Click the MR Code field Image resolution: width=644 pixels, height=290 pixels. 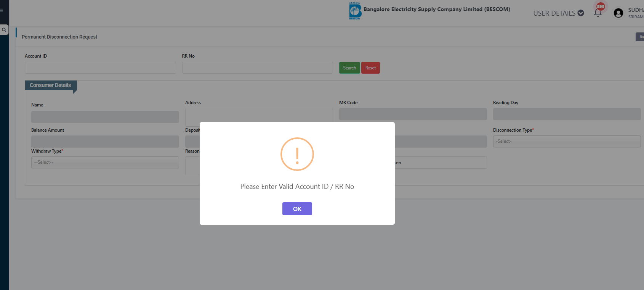coord(413,114)
